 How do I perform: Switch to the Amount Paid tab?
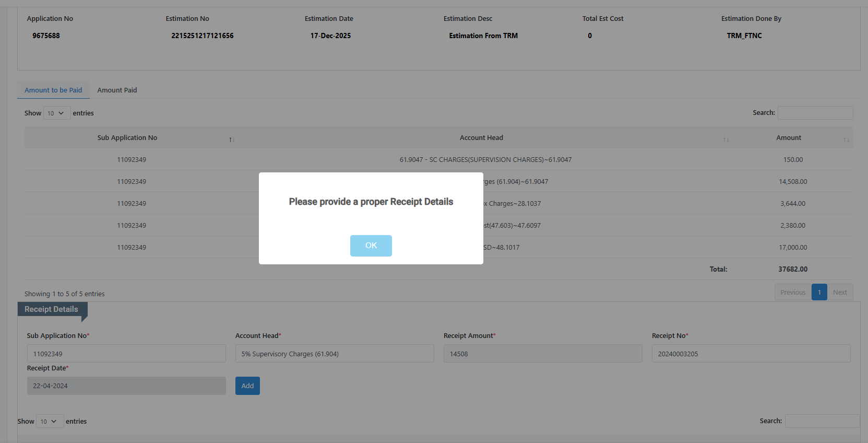(x=117, y=90)
